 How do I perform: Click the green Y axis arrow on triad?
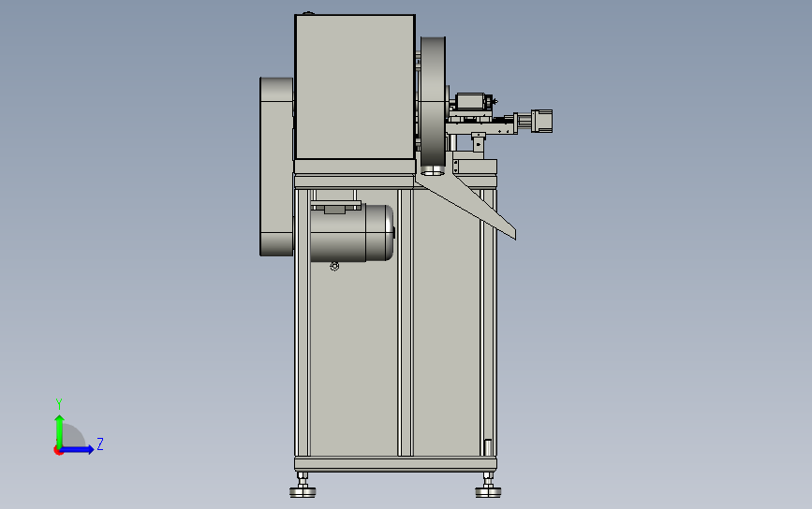[59, 429]
